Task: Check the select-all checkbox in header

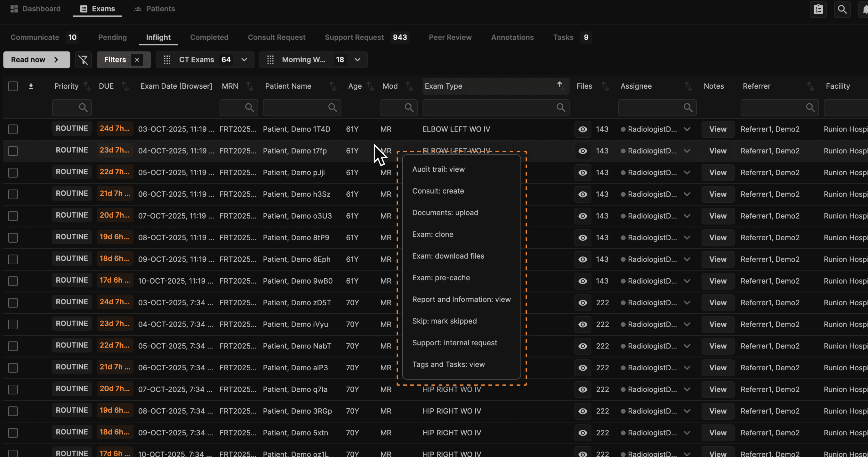Action: (x=13, y=86)
